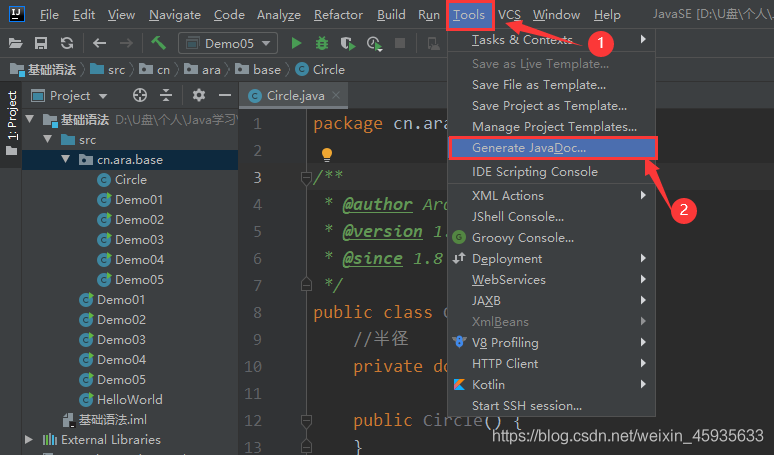The height and width of the screenshot is (455, 774).
Task: Collapse the 基础语法 root project node
Action: tap(30, 118)
